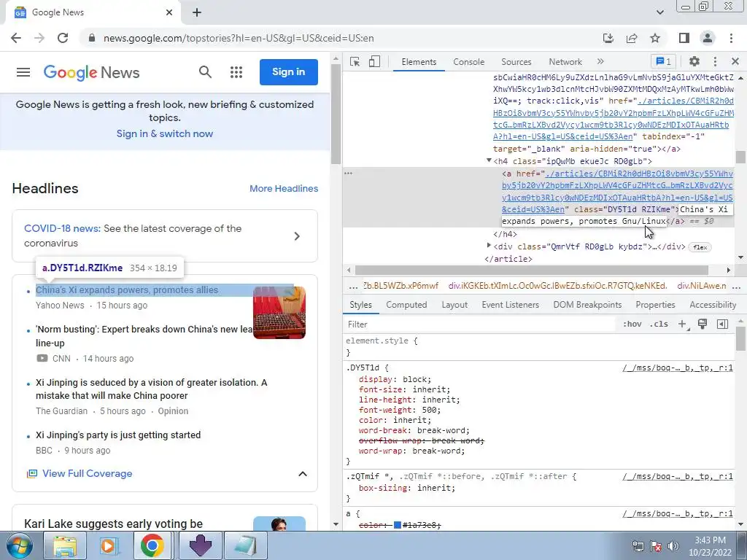Open the DevTools three-dot customize menu
Viewport: 747px width, 560px height.
coord(715,61)
